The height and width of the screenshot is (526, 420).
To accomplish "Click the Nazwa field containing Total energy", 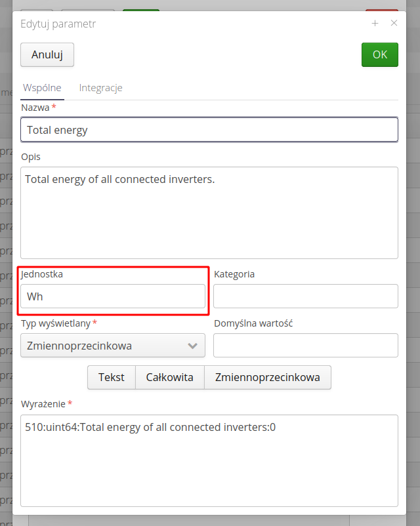I will coord(209,129).
